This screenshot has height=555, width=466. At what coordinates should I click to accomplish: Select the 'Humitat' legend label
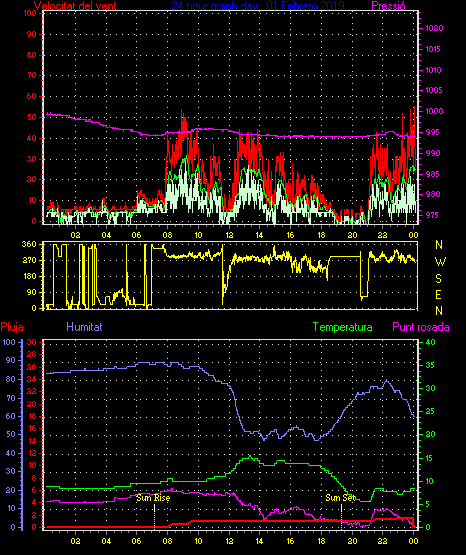click(x=84, y=327)
